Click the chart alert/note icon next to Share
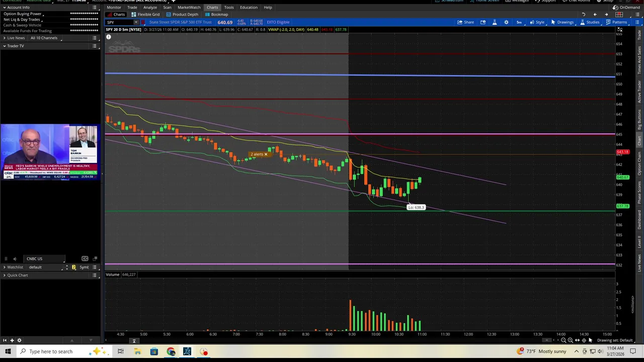This screenshot has height=362, width=644. click(x=483, y=22)
